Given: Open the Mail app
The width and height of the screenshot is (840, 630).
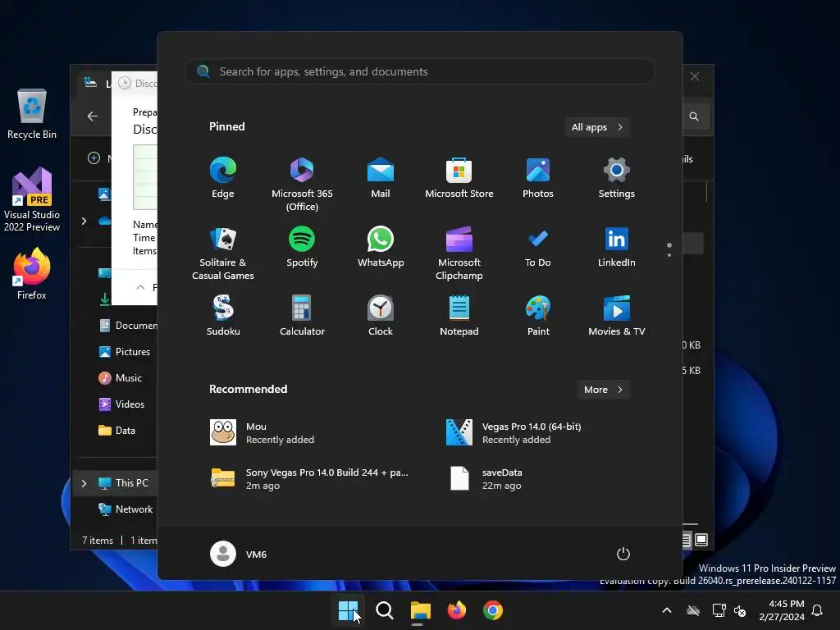Looking at the screenshot, I should (381, 178).
